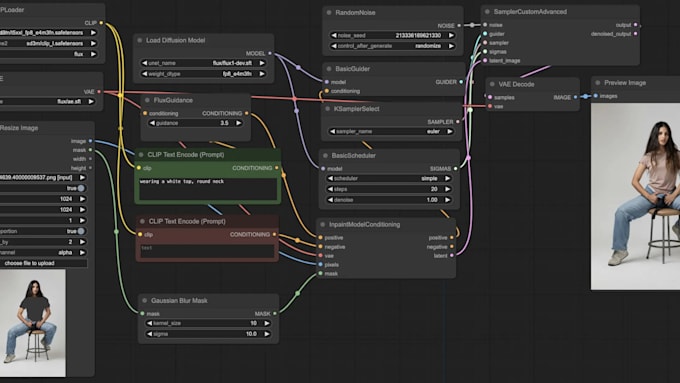Click the 'Gaussian Blur Mask' node title
Viewport: 680px width, 383px height.
tap(179, 301)
